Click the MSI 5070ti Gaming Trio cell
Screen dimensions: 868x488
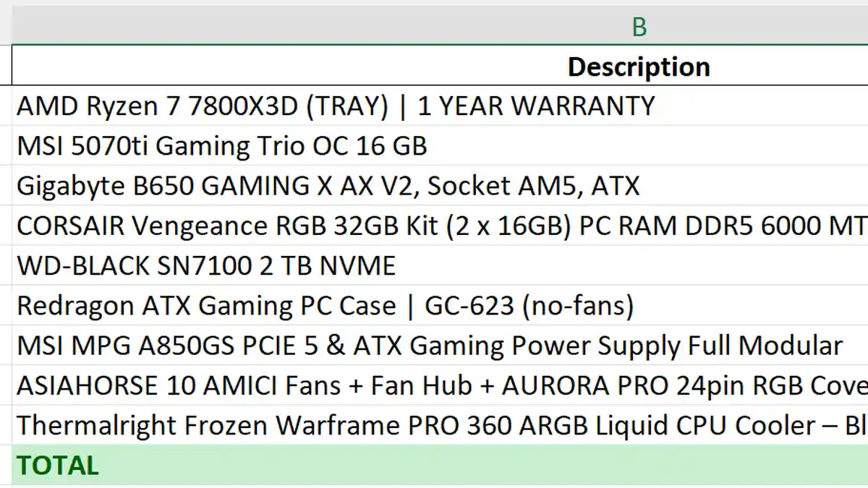222,146
